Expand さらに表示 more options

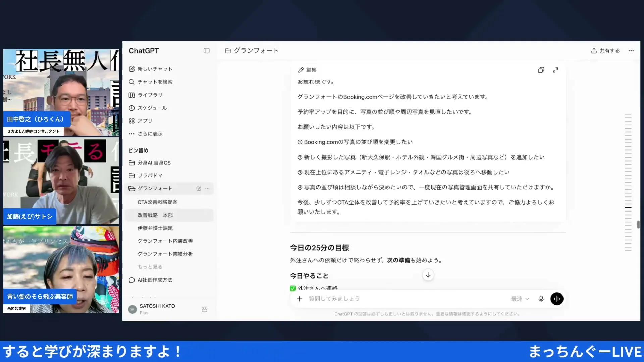(146, 134)
